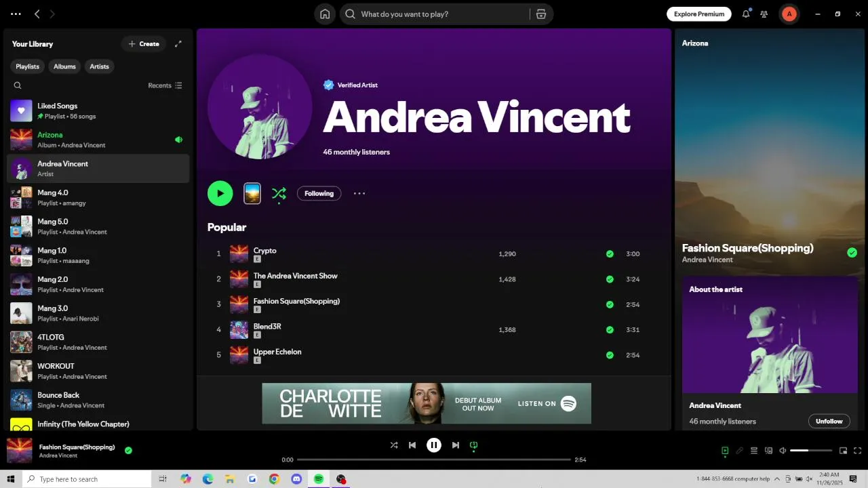
Task: Filter library by Artists
Action: coord(99,66)
